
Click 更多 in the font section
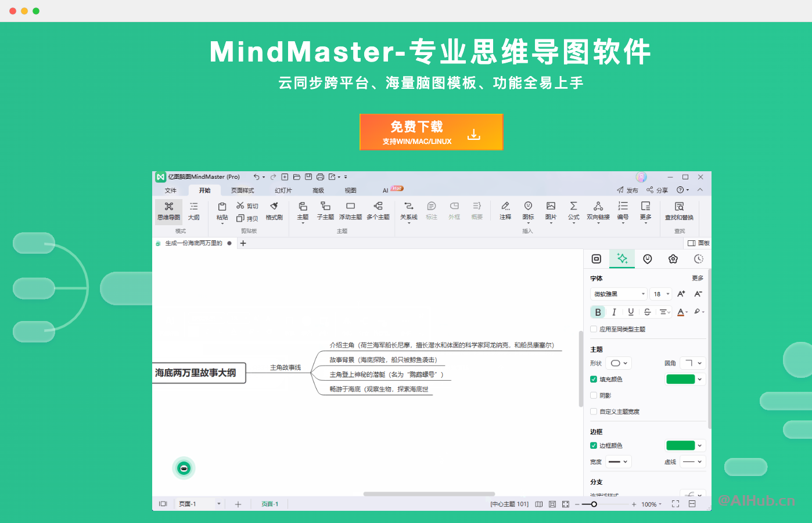click(x=698, y=278)
